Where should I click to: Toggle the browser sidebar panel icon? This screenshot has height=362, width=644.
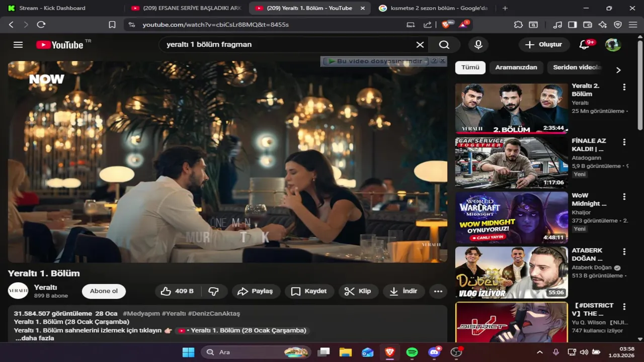click(572, 25)
